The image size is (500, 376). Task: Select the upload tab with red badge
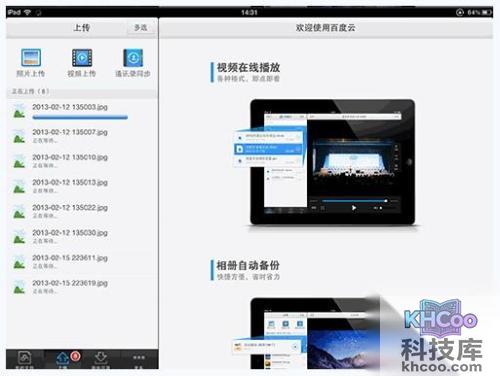[63, 360]
